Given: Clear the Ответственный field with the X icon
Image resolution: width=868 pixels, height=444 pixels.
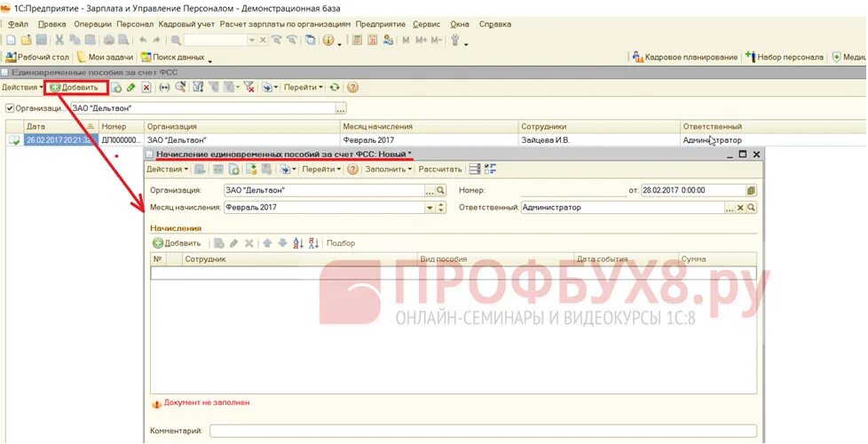Looking at the screenshot, I should point(740,208).
